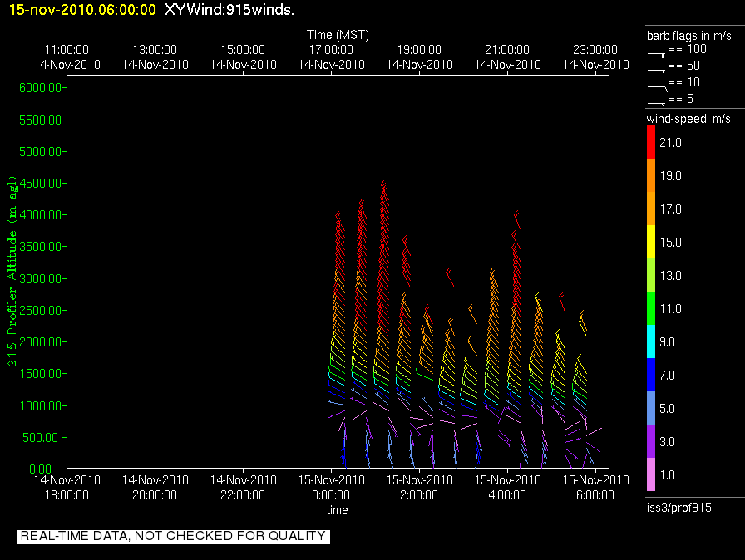
Task: Click the bottom 'time' axis title
Action: tap(337, 510)
